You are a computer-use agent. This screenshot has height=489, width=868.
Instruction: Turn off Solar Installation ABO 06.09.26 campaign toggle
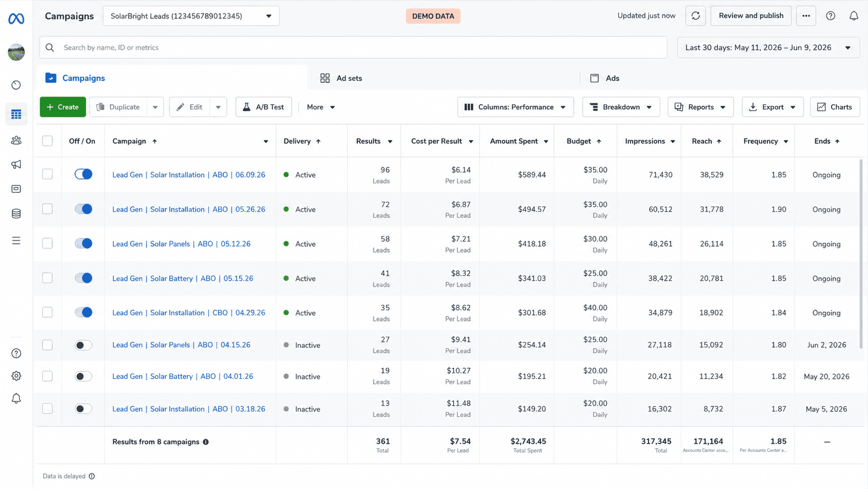pos(83,174)
